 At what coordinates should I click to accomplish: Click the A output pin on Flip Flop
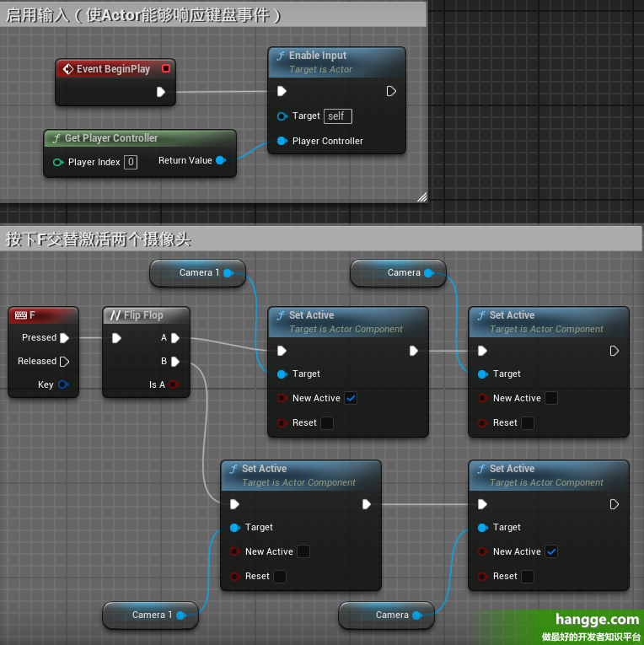175,338
